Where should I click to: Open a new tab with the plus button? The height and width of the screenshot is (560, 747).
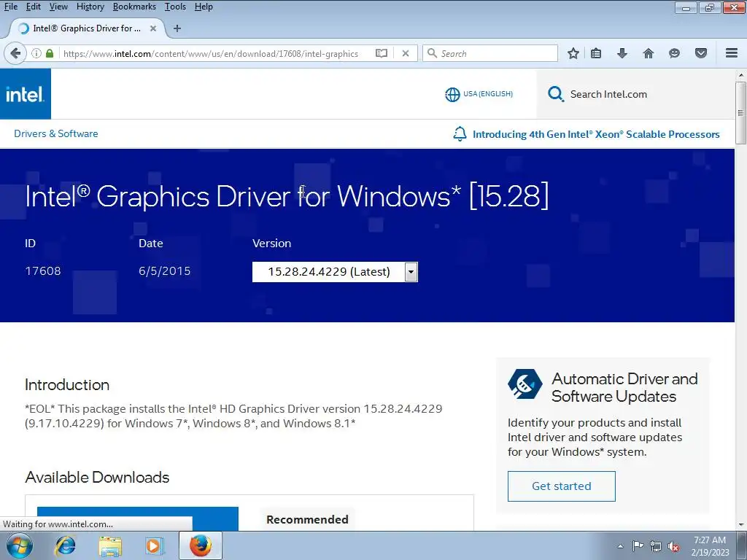point(177,28)
